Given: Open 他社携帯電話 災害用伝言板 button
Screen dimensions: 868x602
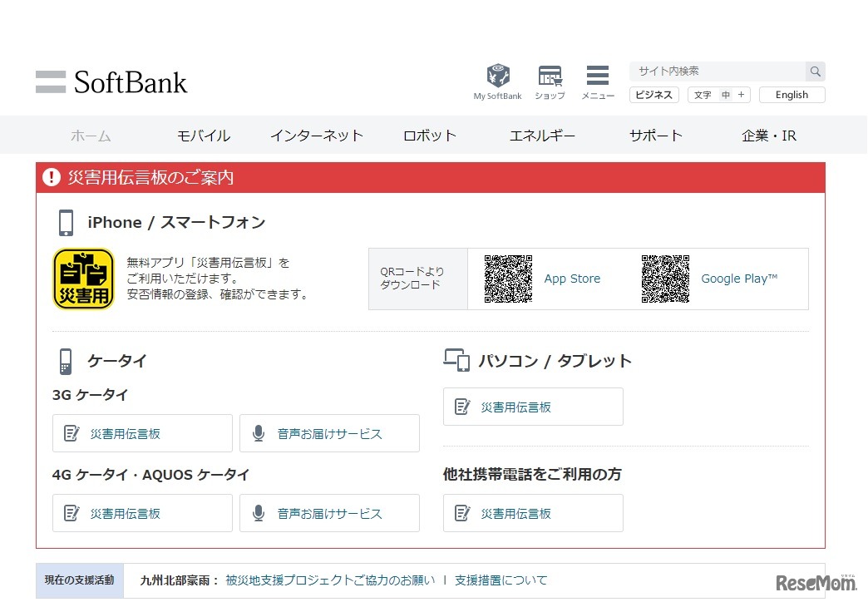Looking at the screenshot, I should point(533,513).
